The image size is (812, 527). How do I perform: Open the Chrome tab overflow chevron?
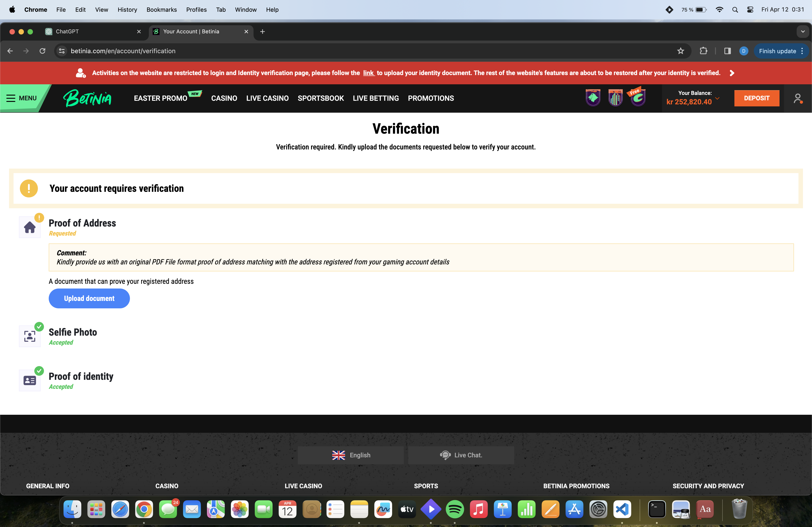[x=803, y=31]
